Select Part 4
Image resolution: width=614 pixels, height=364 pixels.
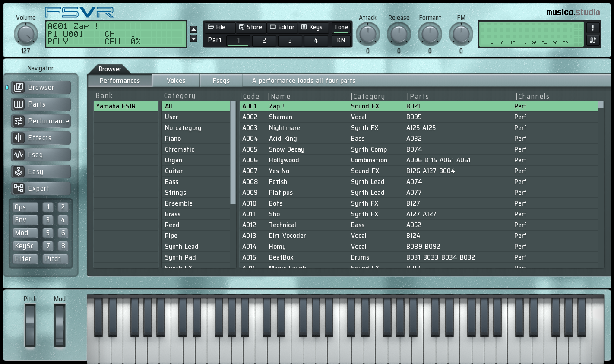316,41
